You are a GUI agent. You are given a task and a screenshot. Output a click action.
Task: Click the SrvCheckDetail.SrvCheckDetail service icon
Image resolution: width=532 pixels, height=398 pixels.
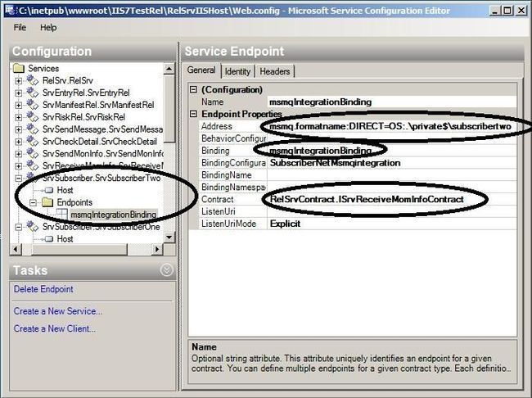[33, 142]
